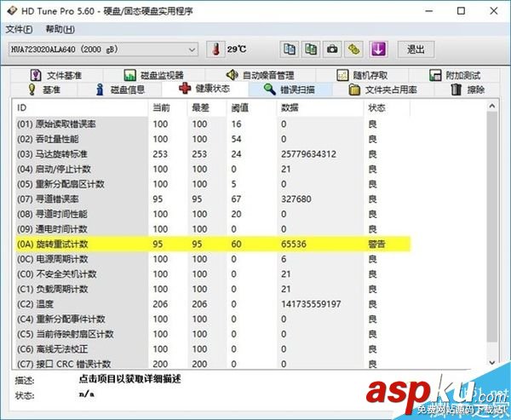Viewport: 511px width, 420px height.
Task: Select row (C5) 当前待映射扇区计数
Action: 212,334
